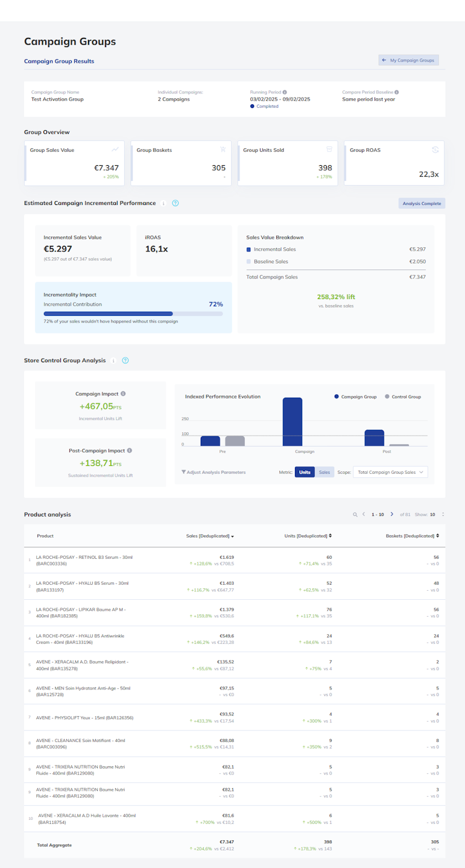
Task: Click info icon on Campaign Impact card
Action: pyautogui.click(x=122, y=394)
